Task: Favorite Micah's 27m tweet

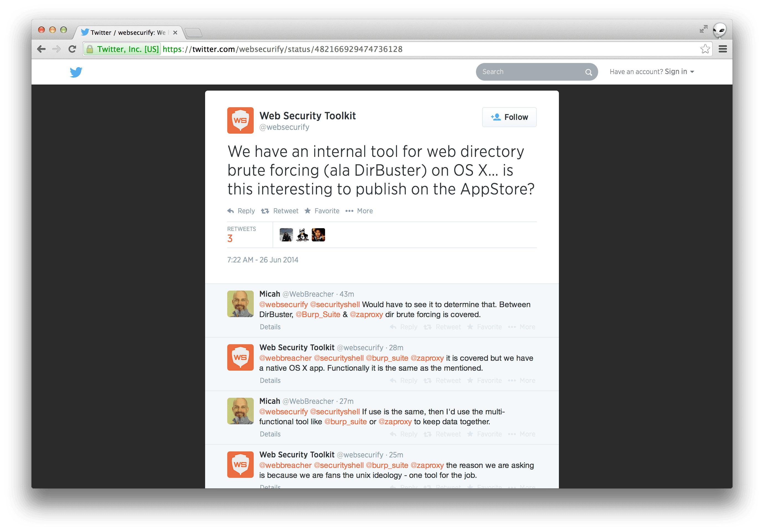Action: click(x=485, y=434)
